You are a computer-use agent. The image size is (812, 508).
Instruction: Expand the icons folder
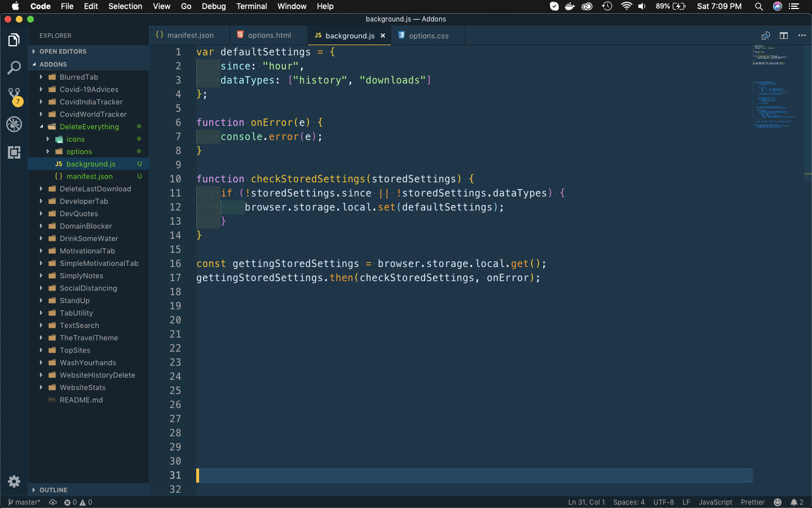pos(89,139)
